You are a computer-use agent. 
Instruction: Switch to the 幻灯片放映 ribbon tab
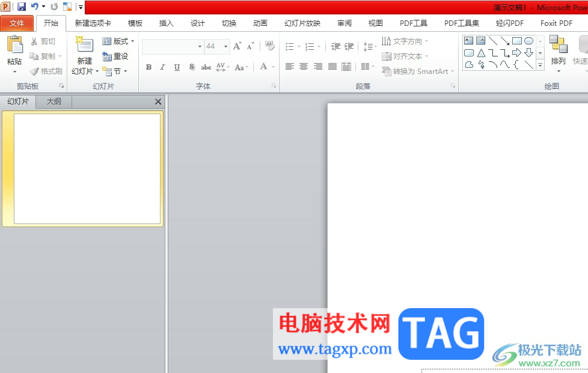pos(302,23)
